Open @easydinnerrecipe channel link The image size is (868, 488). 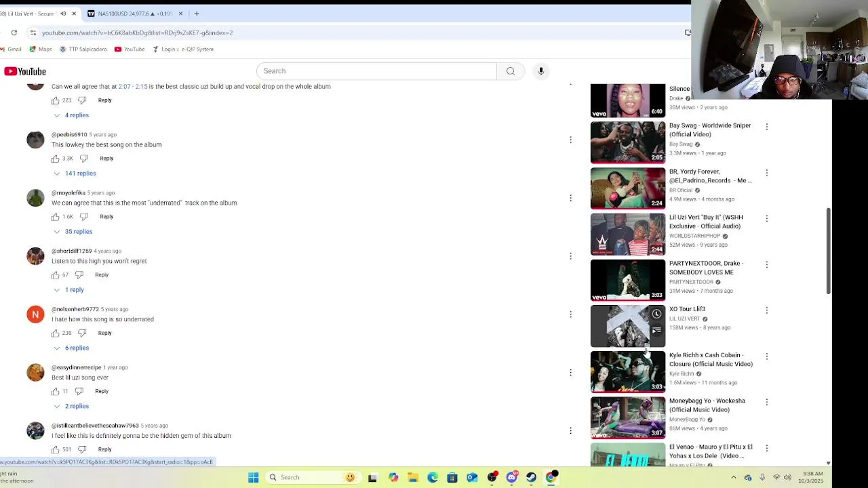[x=76, y=367]
